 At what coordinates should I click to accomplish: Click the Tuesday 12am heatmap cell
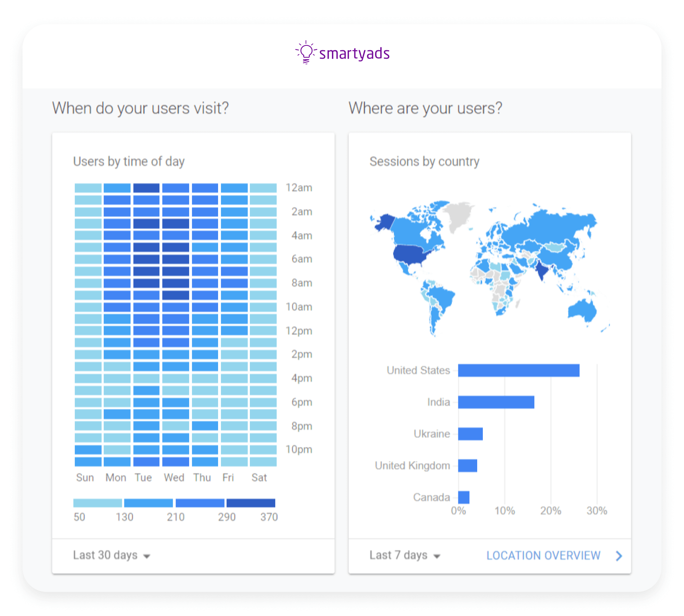click(x=146, y=188)
